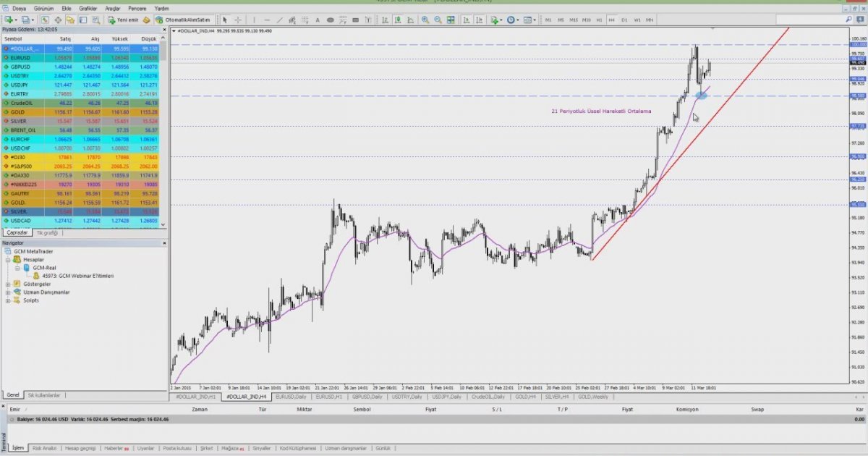The image size is (868, 456).
Task: Expand the Göstergeler tree node
Action: coord(8,284)
